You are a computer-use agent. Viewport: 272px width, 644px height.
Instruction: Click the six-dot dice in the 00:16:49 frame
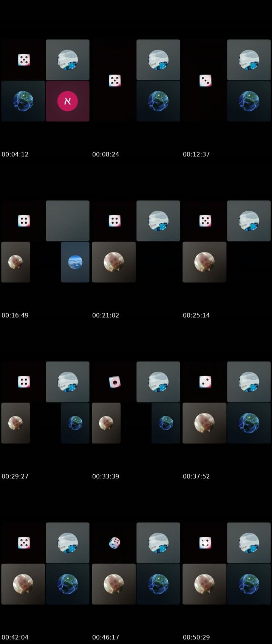[x=24, y=221]
